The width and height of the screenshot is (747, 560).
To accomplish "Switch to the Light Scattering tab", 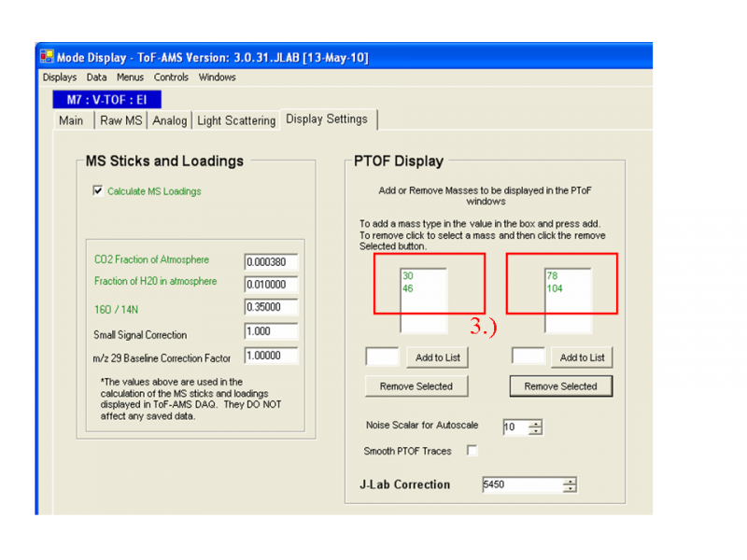I will (x=236, y=120).
